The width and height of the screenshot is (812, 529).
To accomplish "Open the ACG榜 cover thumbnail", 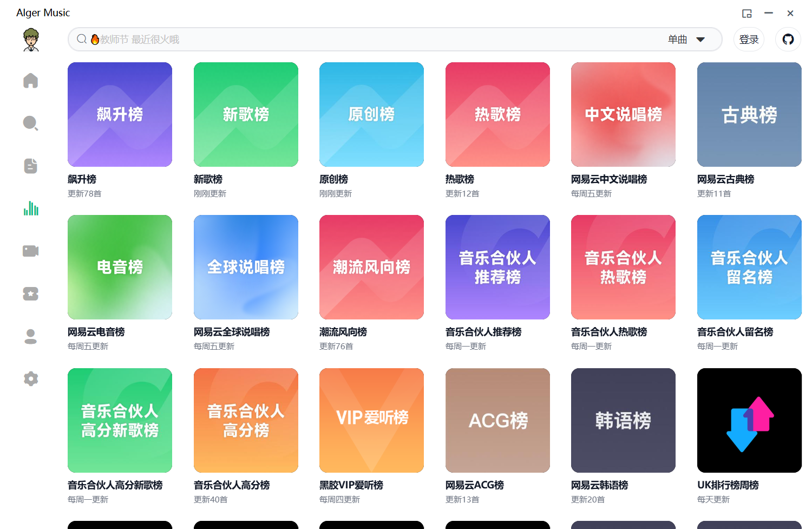I will point(497,420).
